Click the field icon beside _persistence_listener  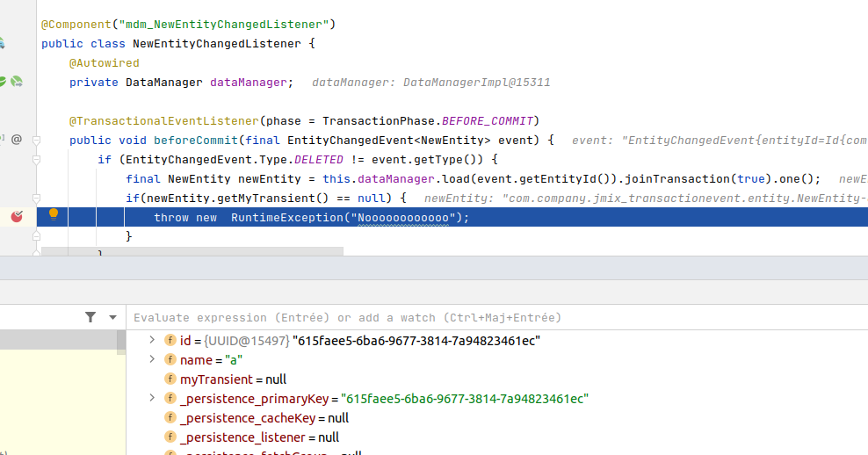pos(170,437)
